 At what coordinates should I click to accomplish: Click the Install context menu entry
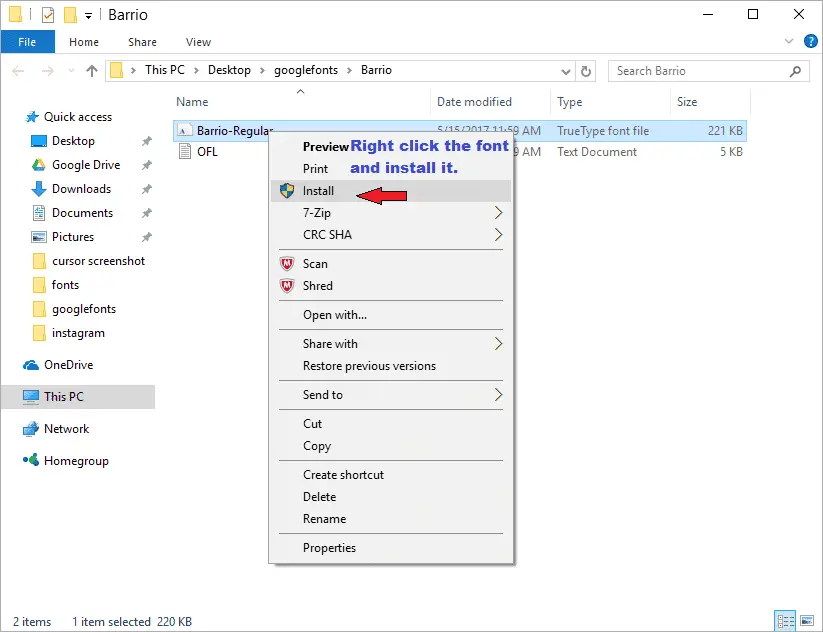(x=391, y=191)
